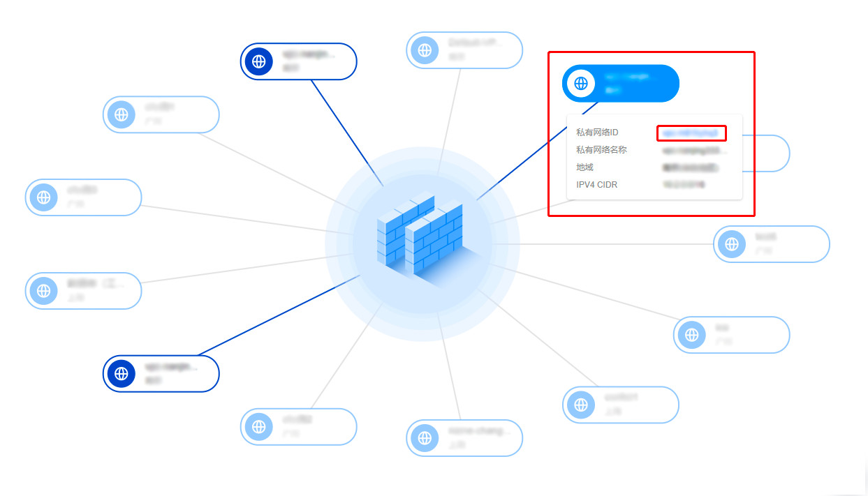Select the partially hidden node behind the info popup
868x496 pixels.
(x=768, y=153)
